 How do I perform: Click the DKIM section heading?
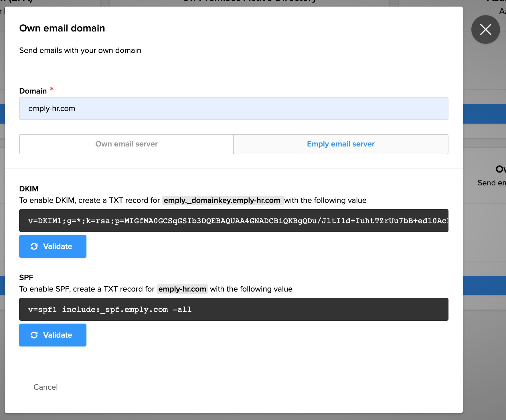29,189
